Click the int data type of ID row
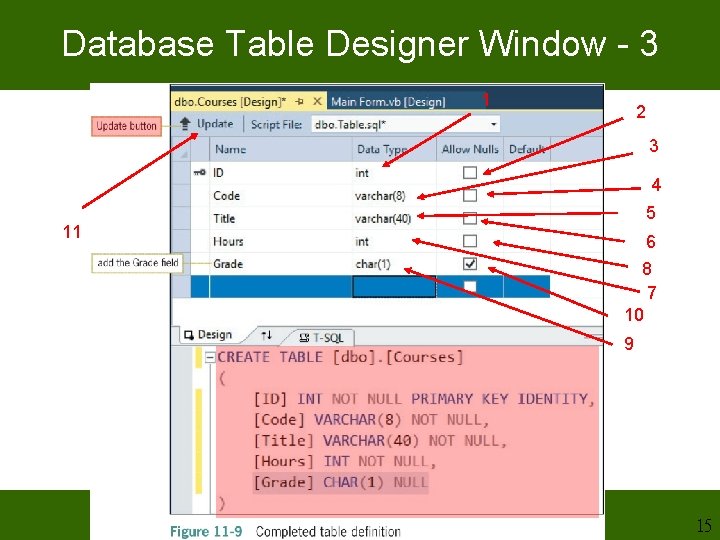 point(394,173)
